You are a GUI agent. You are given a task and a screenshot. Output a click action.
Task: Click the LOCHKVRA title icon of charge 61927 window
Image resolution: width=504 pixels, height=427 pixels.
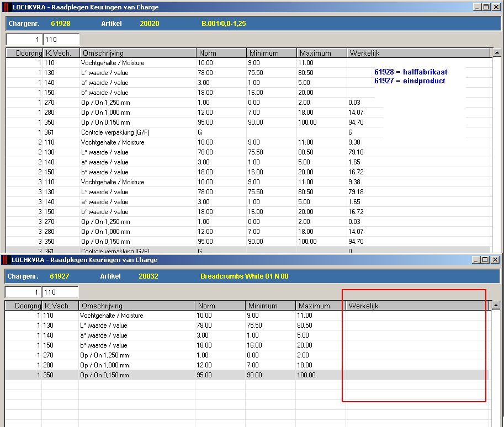(x=5, y=260)
